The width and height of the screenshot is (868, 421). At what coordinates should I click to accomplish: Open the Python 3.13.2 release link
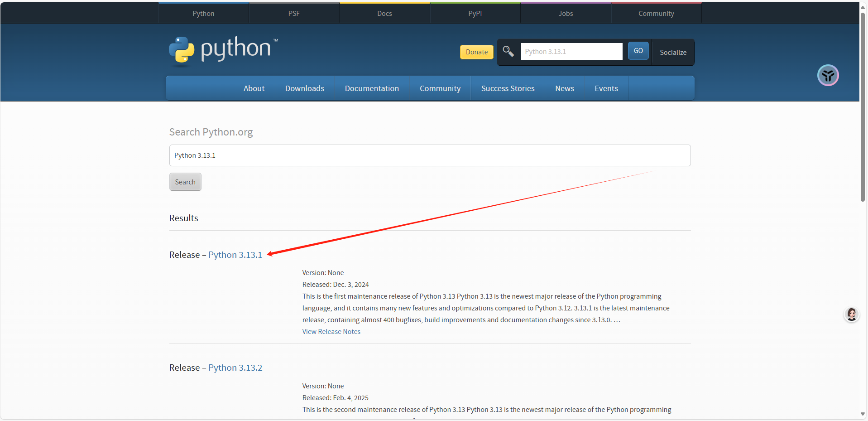tap(235, 368)
